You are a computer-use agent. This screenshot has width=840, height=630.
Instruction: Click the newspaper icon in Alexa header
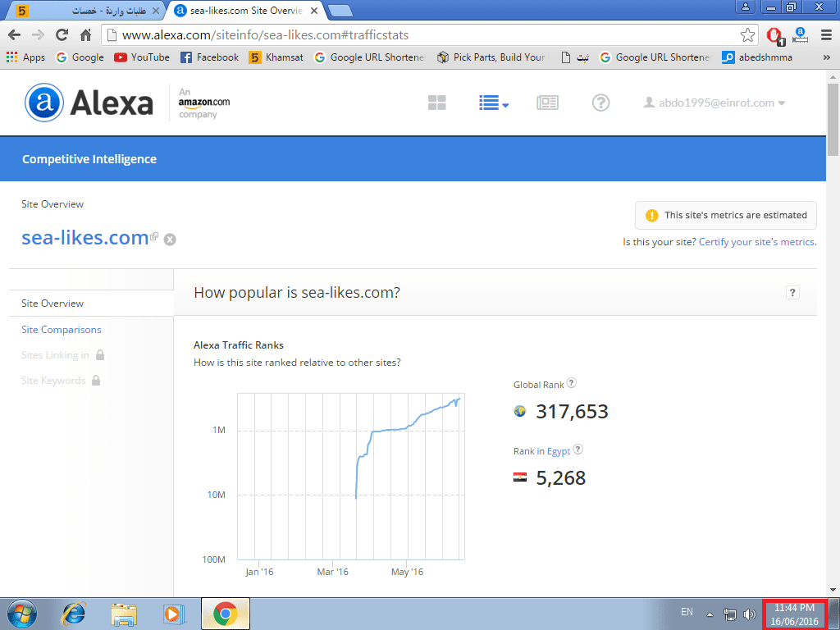pos(547,103)
